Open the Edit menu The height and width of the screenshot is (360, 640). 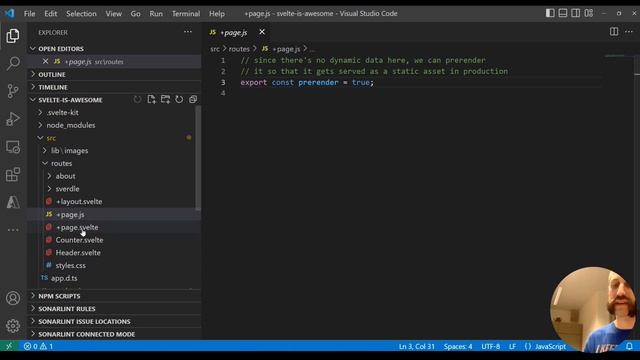(51, 13)
